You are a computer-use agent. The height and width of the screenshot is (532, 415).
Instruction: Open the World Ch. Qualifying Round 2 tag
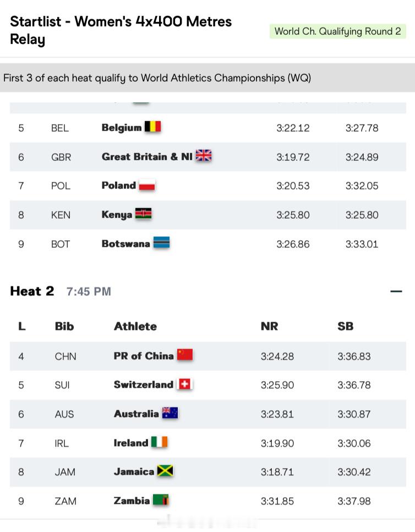tap(338, 31)
